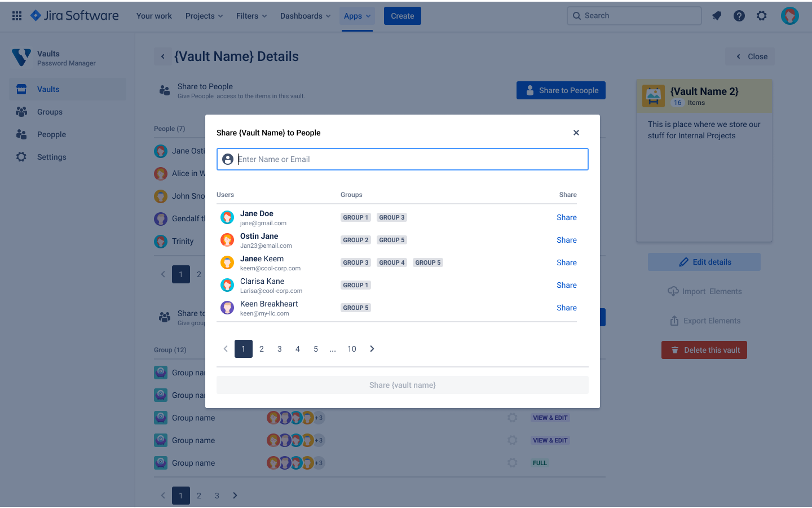This screenshot has height=508, width=812.
Task: Click the Users column header in the dialog
Action: 225,195
